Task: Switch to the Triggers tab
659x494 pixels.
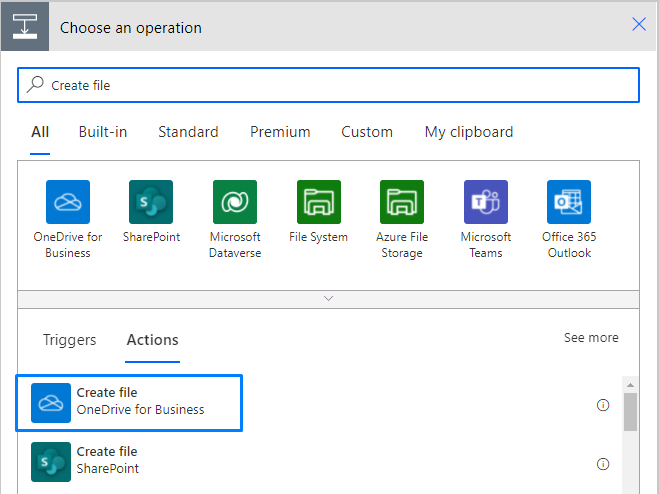Action: coord(70,340)
